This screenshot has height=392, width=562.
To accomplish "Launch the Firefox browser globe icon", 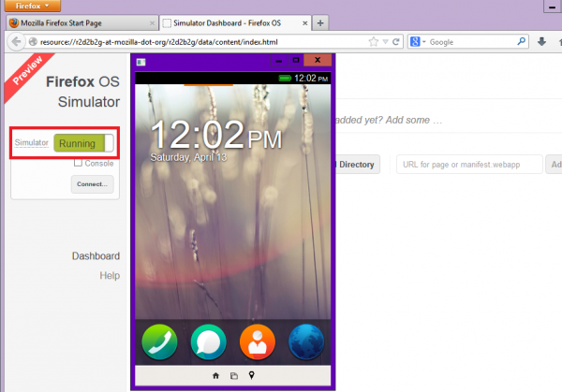I will [x=306, y=341].
